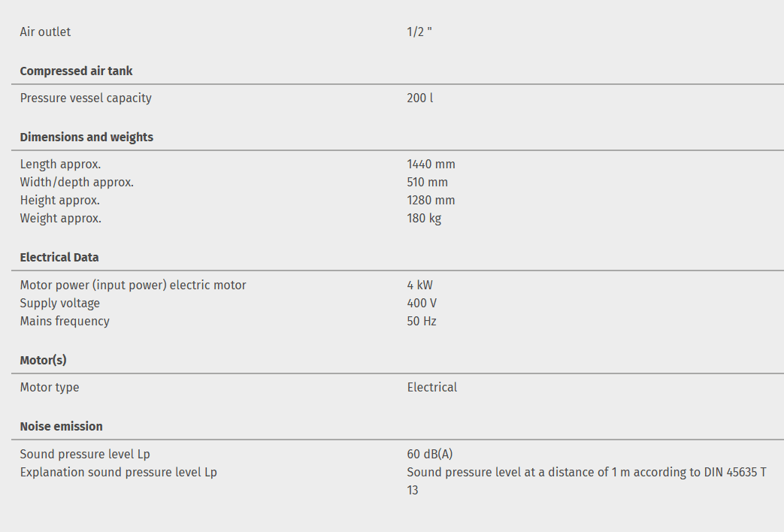Click the Compressed air tank heading
This screenshot has height=532, width=784.
pyautogui.click(x=76, y=71)
